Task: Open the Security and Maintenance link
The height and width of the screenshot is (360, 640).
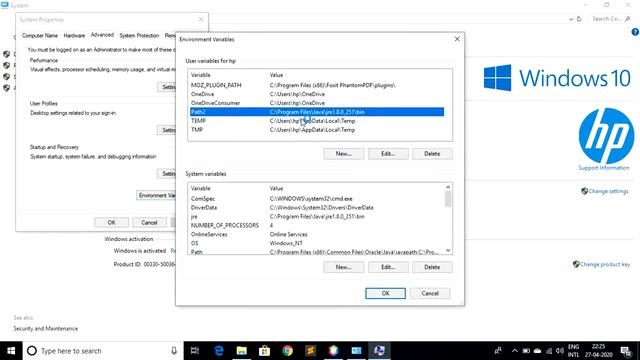Action: (46, 328)
